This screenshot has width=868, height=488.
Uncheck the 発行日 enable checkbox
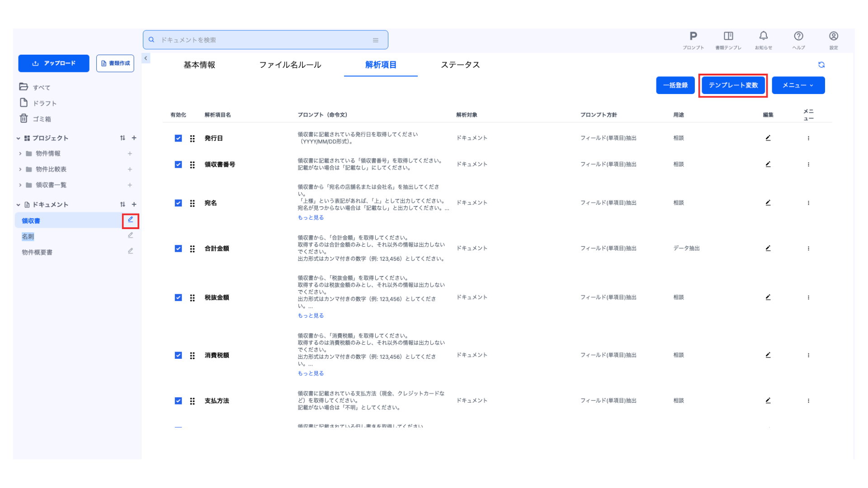[178, 138]
